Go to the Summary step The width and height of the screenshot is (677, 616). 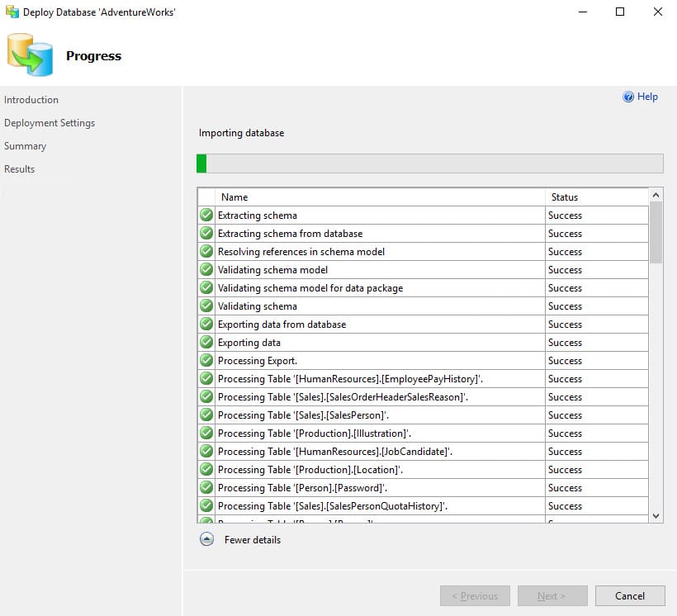point(25,146)
